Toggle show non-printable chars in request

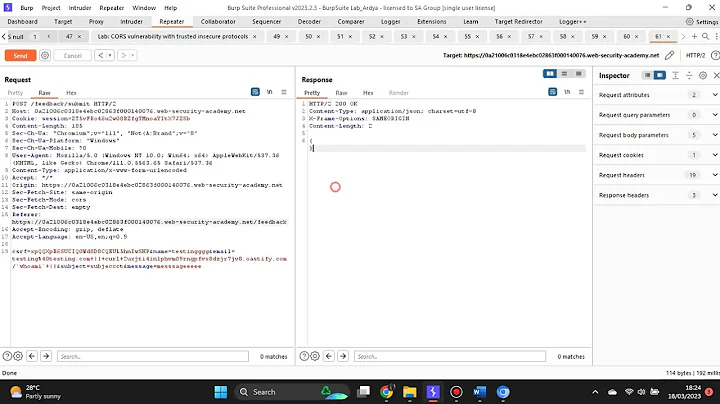click(x=270, y=92)
